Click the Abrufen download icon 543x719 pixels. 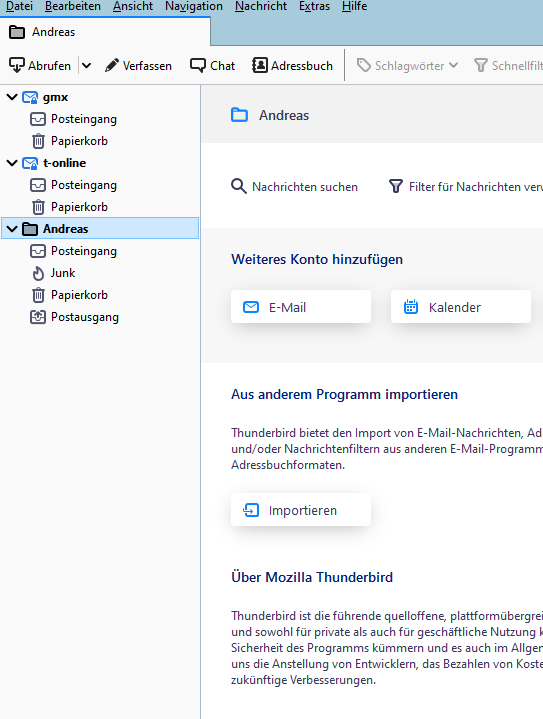coord(17,66)
